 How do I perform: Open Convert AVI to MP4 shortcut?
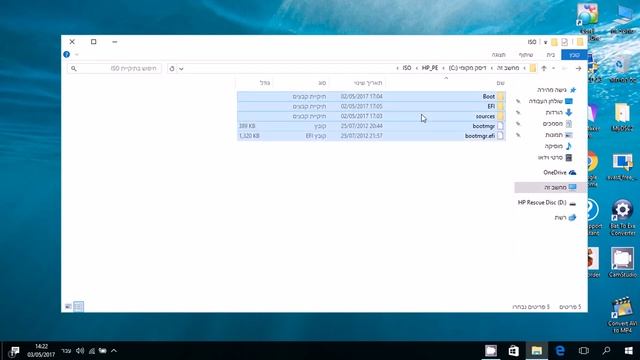622,315
